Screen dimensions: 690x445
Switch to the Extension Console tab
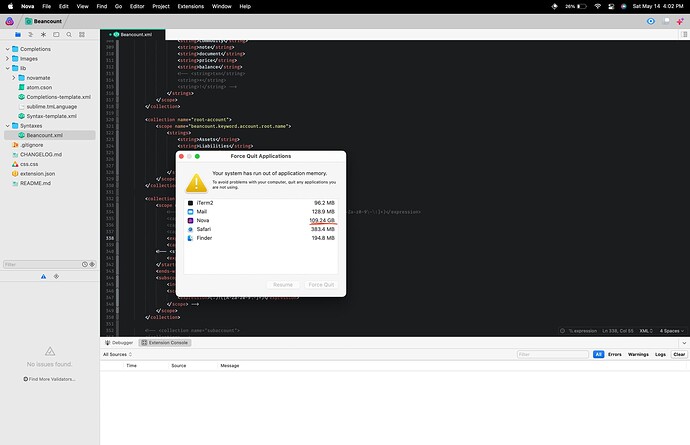[165, 343]
